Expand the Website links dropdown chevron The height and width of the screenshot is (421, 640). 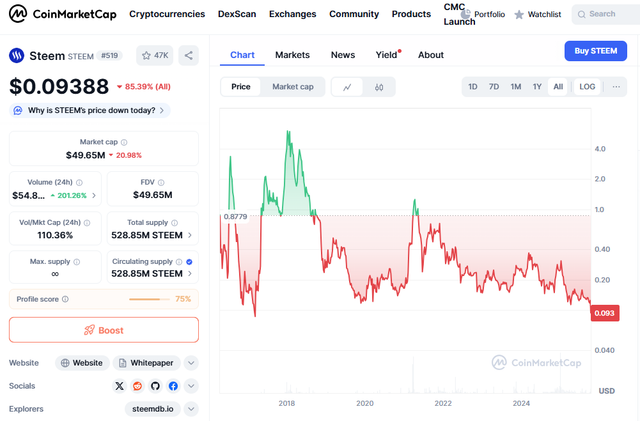click(191, 363)
